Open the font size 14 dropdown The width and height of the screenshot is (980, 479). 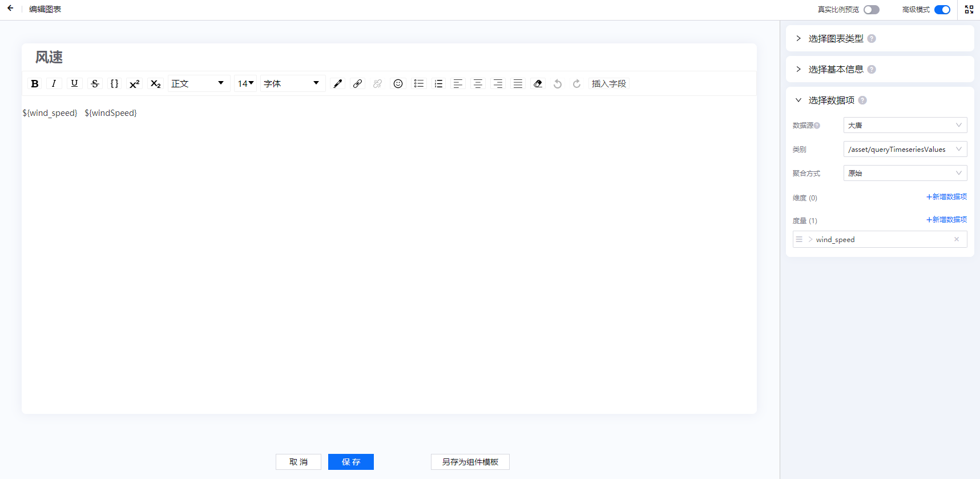point(245,84)
